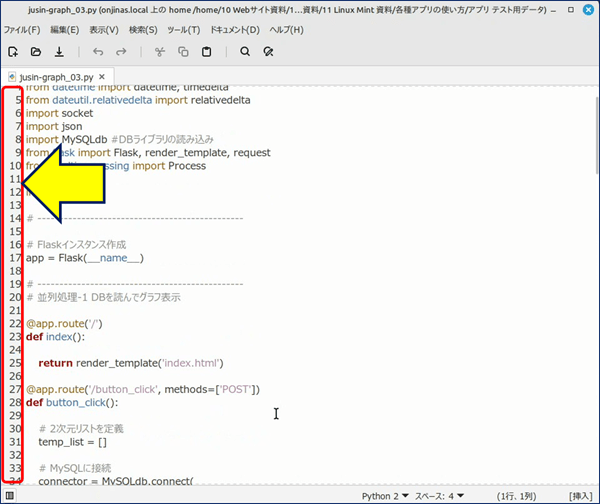This screenshot has width=600, height=504.
Task: Close the jusin-graph_03.py tab
Action: pyautogui.click(x=102, y=77)
